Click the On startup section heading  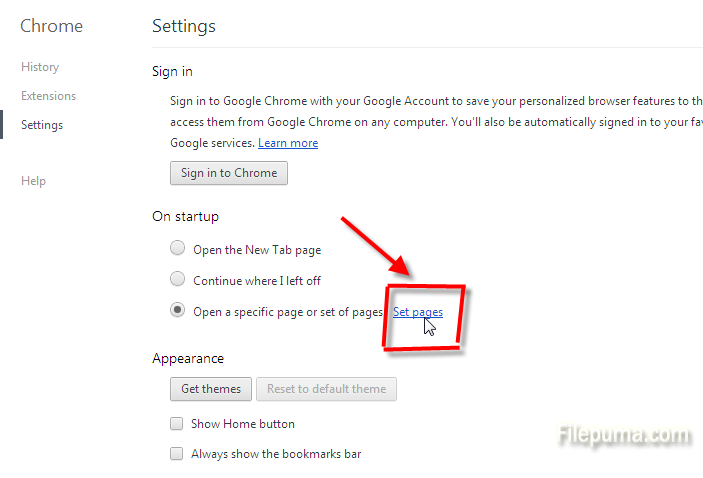point(185,217)
